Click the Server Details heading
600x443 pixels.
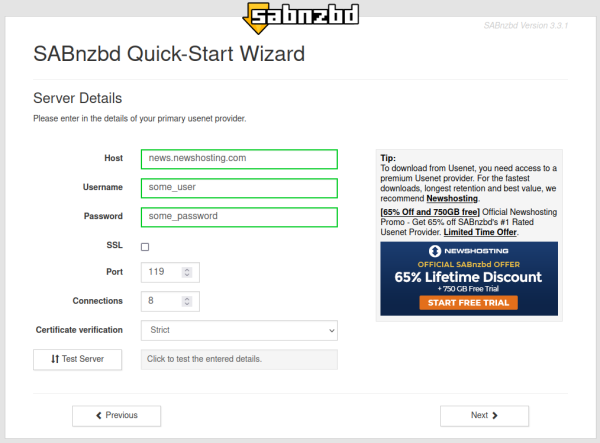78,98
